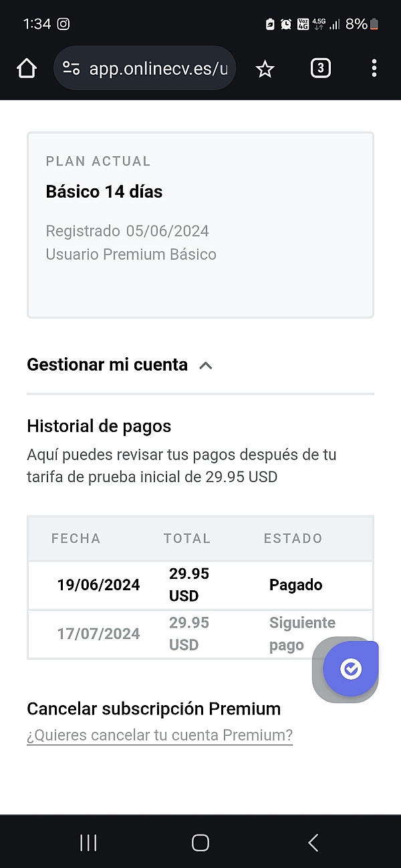Click the cancel Premium account link
The width and height of the screenshot is (401, 868).
coord(160,736)
